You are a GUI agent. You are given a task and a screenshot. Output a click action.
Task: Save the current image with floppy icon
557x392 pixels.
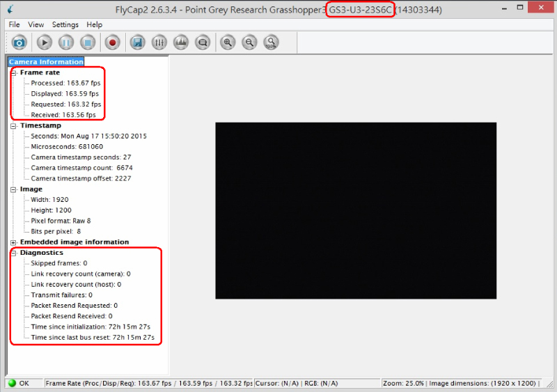(x=138, y=42)
